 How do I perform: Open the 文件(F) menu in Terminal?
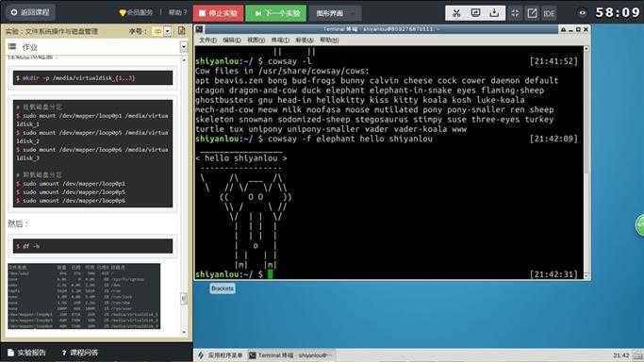[x=207, y=40]
